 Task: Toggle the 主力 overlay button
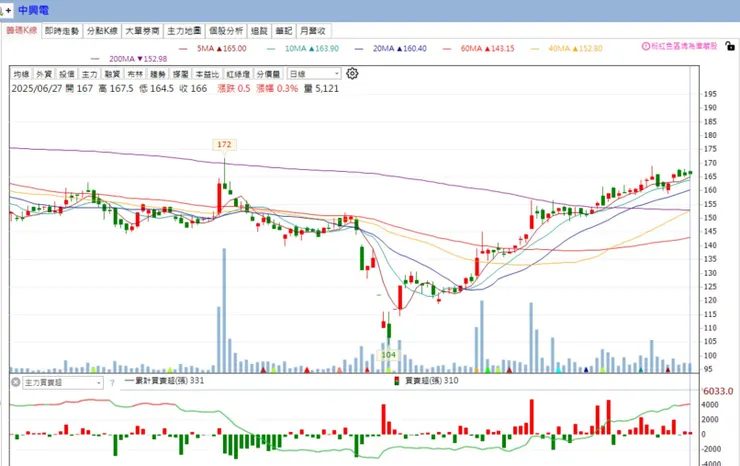(x=89, y=74)
